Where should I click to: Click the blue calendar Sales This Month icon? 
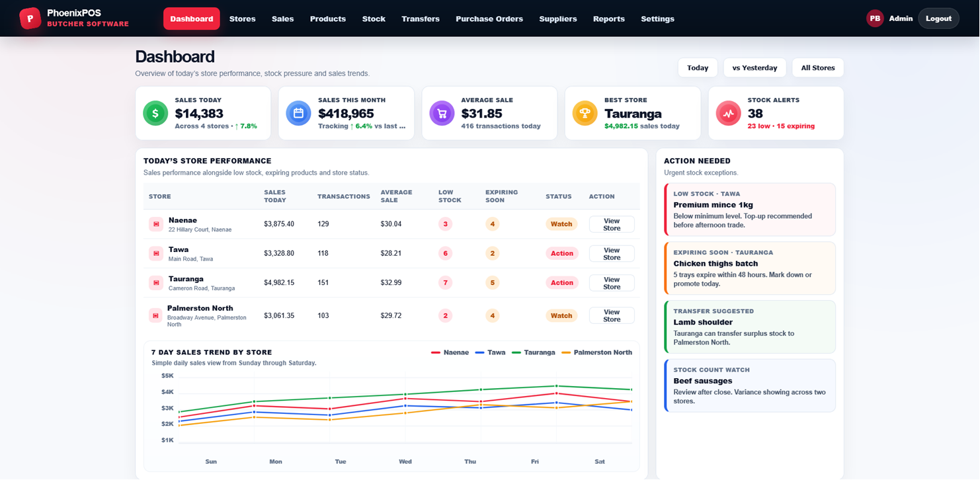298,113
